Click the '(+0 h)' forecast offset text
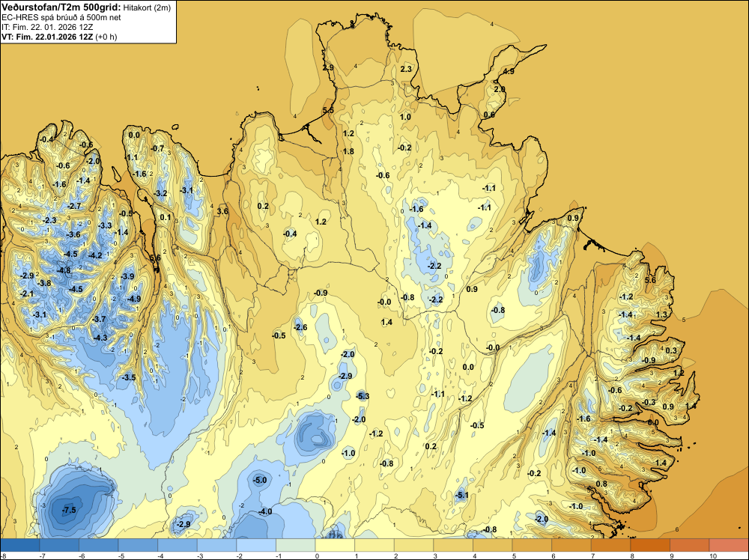Image resolution: width=749 pixels, height=560 pixels. (106, 37)
